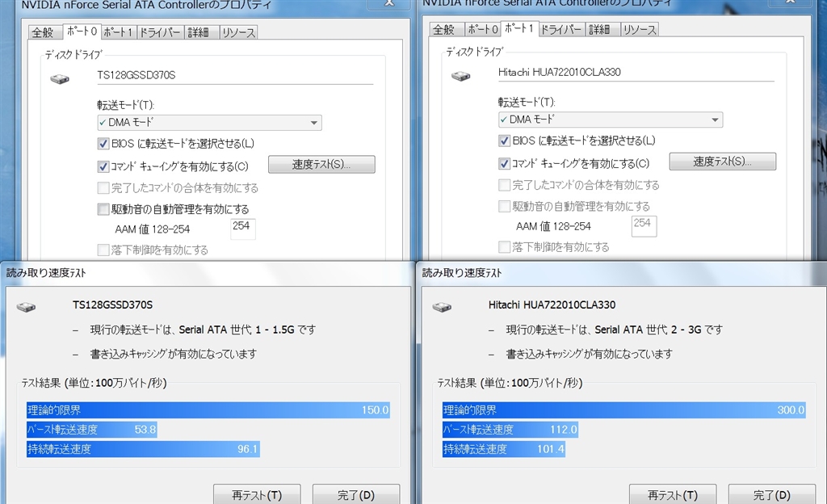Click the write caching line in right test dialog
The width and height of the screenshot is (827, 504).
coord(589,355)
